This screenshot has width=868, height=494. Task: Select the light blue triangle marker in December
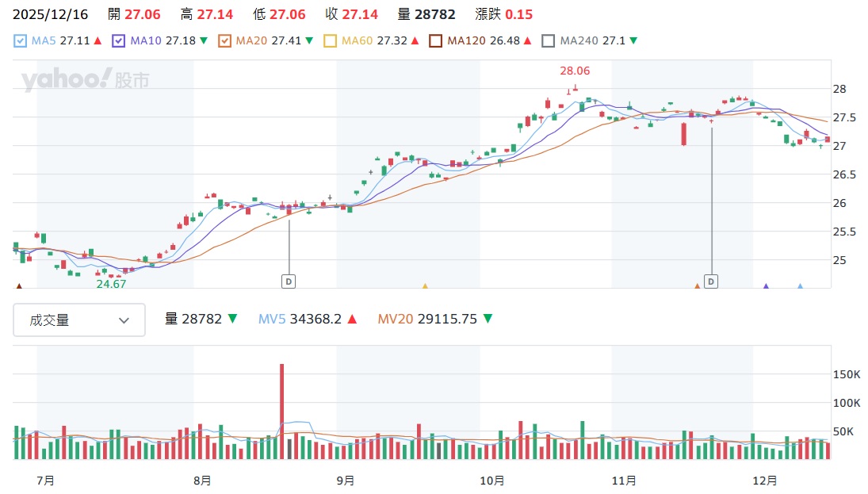tap(800, 286)
